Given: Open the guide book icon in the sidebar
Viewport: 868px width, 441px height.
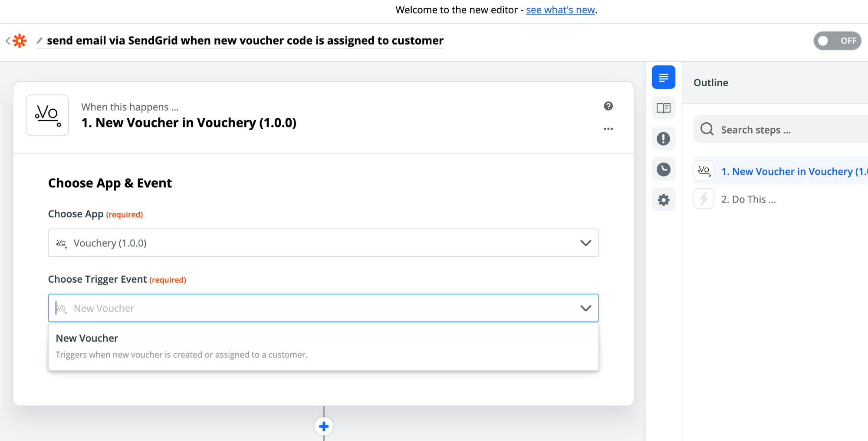Looking at the screenshot, I should coord(663,108).
